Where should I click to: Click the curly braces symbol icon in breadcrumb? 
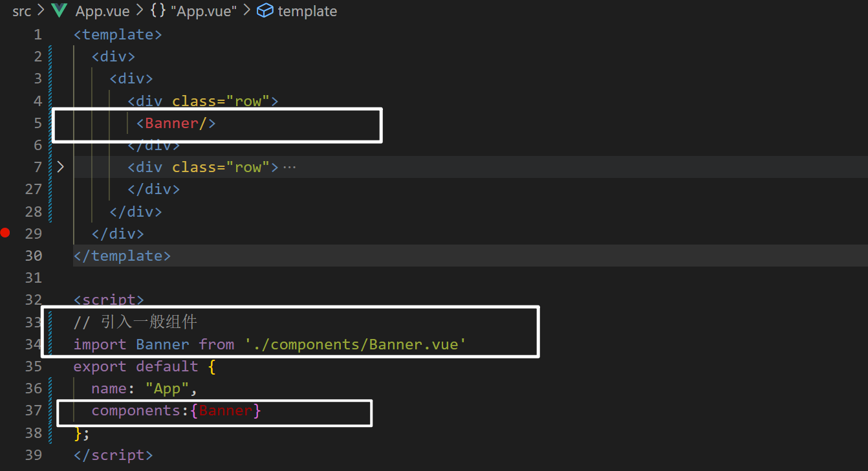click(158, 11)
